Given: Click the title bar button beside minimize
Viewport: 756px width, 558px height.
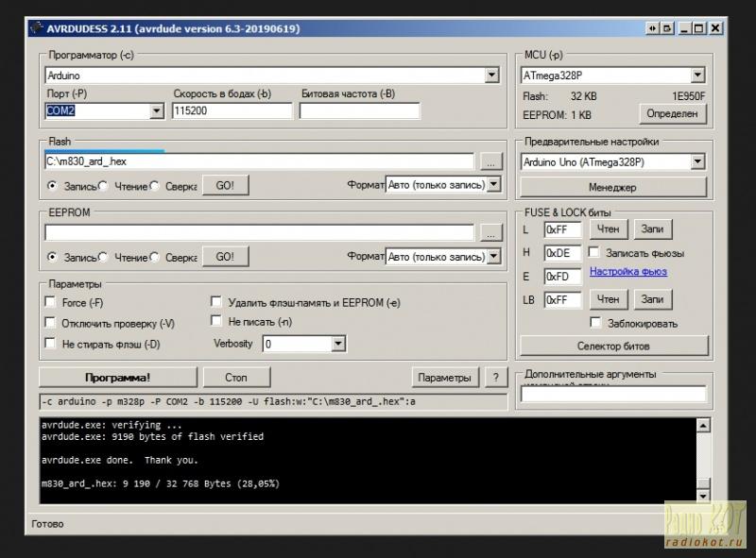Looking at the screenshot, I should click(x=667, y=28).
